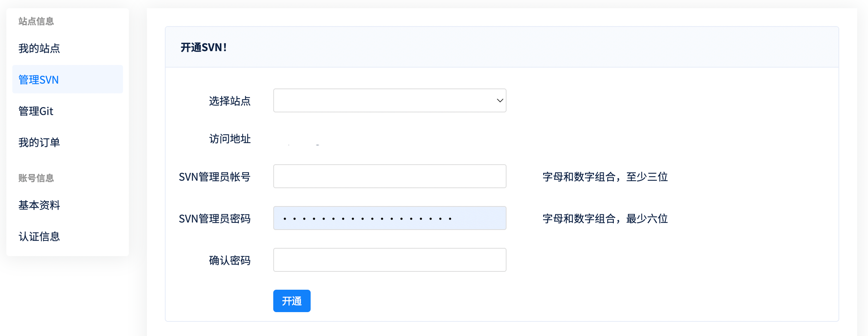Navigate to 基本资料
Screen dimensions: 868x336
click(39, 205)
